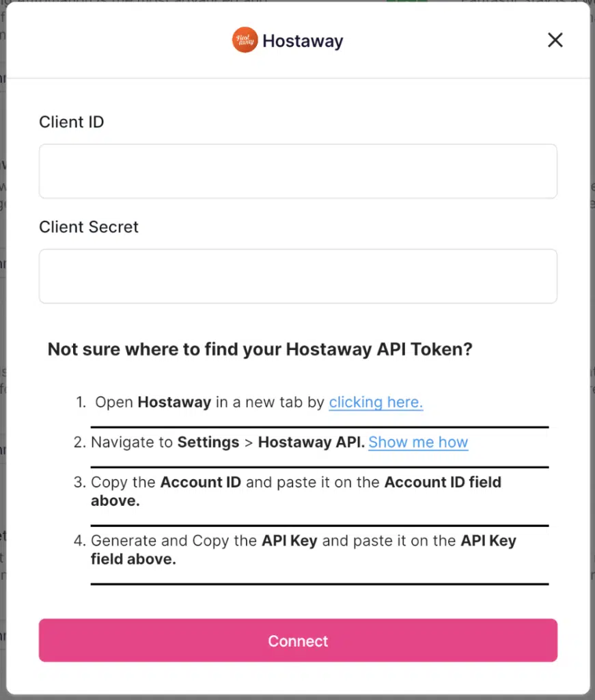Click the bold "Settings" text in step 2
Screen dimensions: 595x700
[x=208, y=442]
